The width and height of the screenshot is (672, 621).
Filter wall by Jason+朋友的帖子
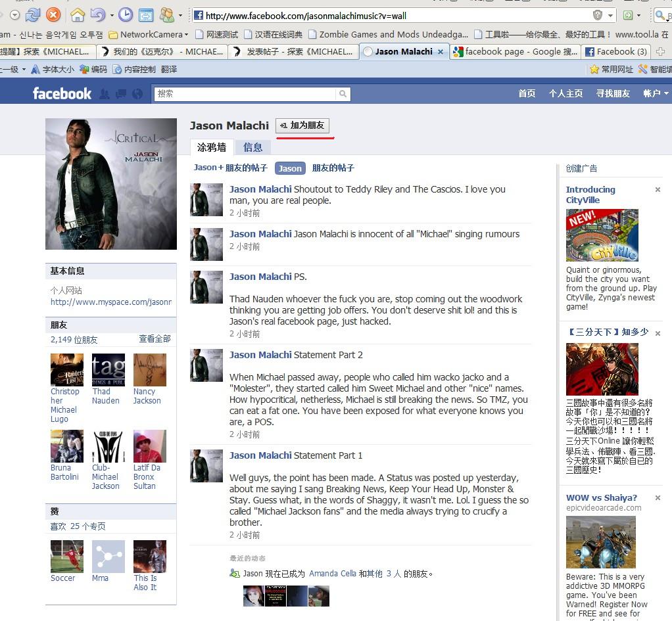231,168
